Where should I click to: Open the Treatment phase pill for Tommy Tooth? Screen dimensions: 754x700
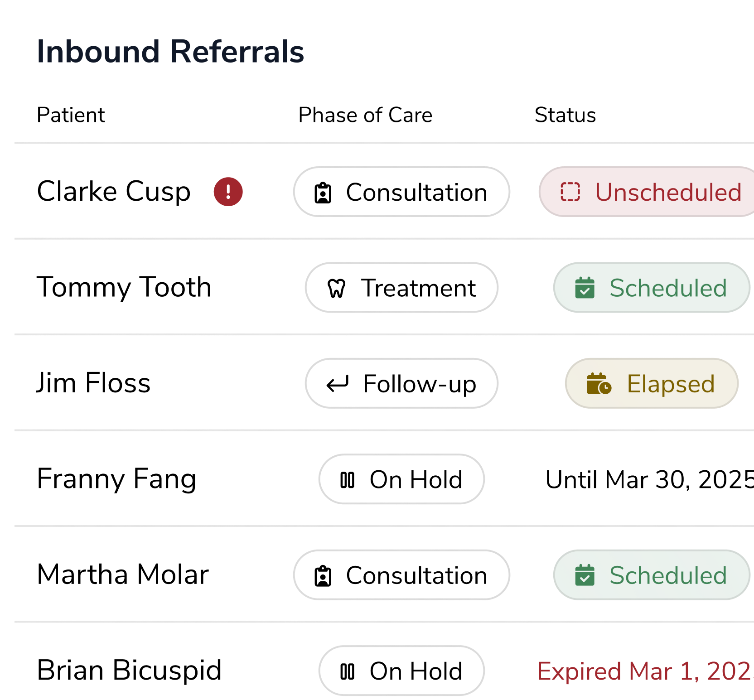coord(401,288)
